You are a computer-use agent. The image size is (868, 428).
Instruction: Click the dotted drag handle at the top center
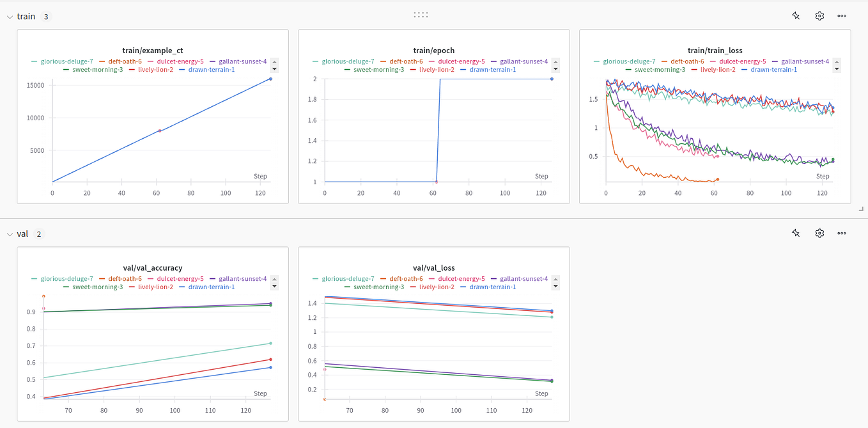click(x=421, y=14)
